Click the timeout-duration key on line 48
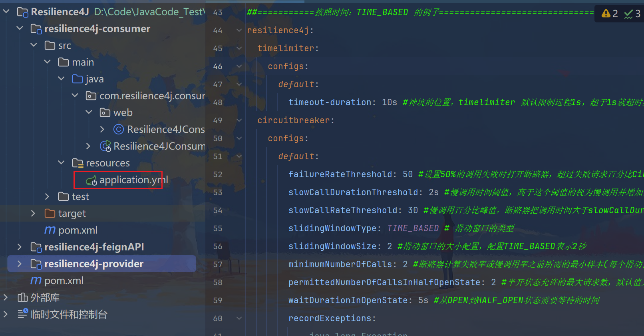The image size is (644, 336). coord(330,102)
